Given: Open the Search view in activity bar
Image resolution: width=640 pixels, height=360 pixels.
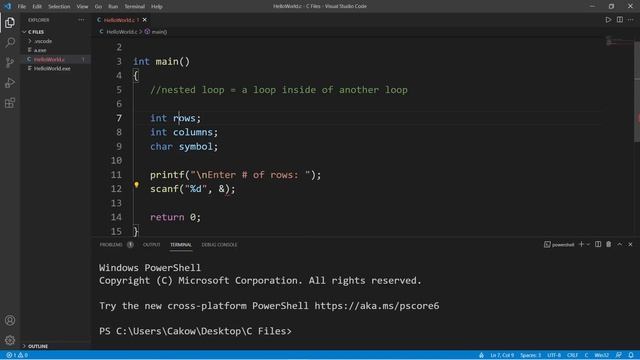Looking at the screenshot, I should (10, 42).
